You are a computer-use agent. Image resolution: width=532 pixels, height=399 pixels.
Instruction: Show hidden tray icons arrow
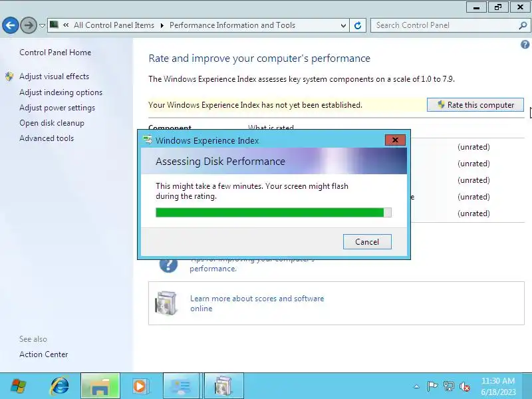coord(416,386)
